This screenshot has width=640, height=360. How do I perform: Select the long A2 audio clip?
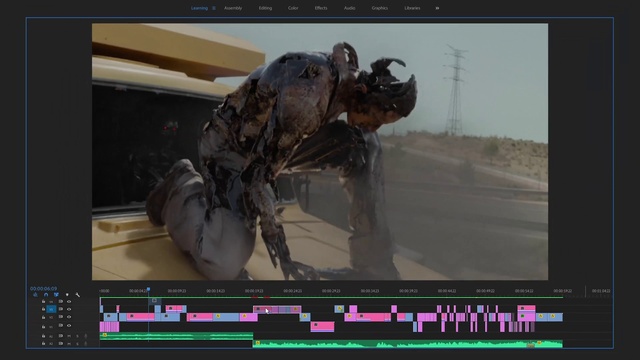[408, 344]
